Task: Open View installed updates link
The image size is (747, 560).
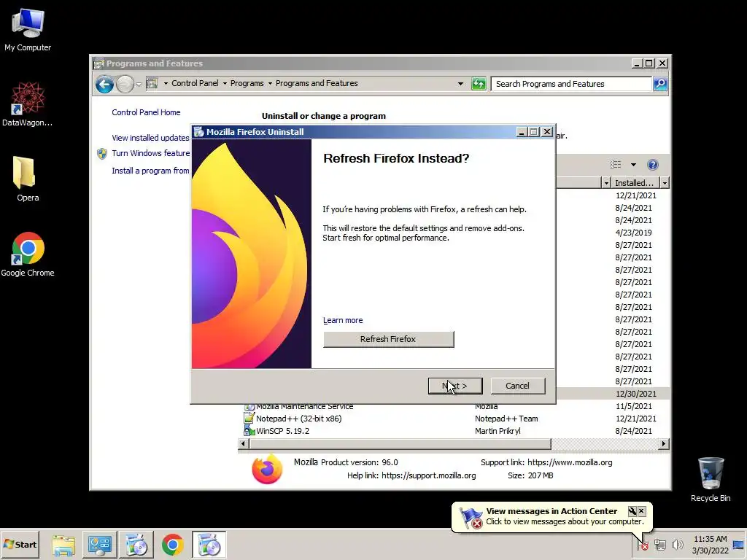Action: coord(150,138)
